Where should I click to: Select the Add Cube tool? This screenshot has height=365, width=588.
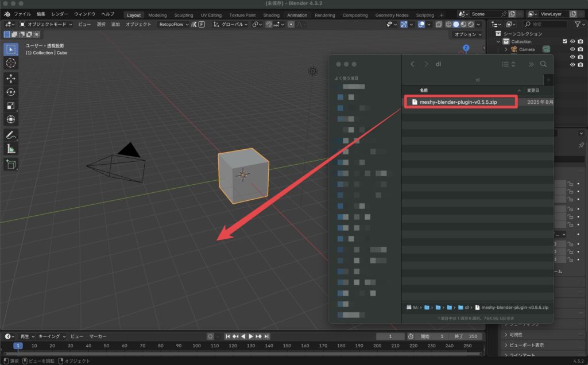11,164
